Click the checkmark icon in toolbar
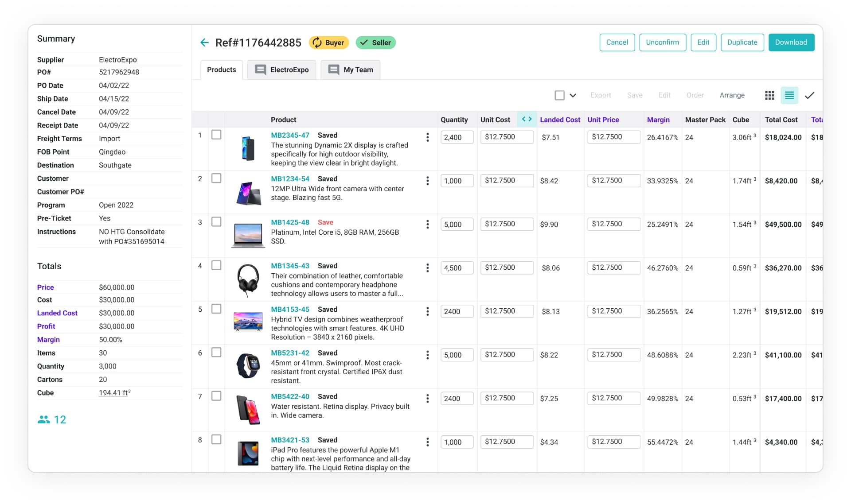This screenshot has width=851, height=504. click(809, 95)
